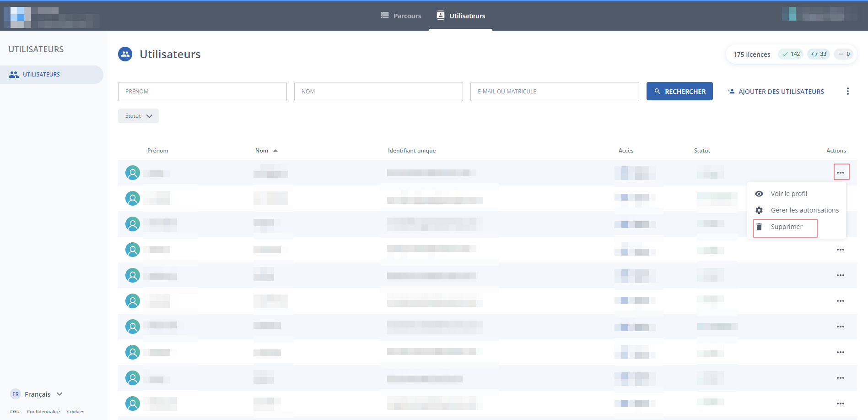Choose Gérer les autorisations menu item

click(804, 210)
